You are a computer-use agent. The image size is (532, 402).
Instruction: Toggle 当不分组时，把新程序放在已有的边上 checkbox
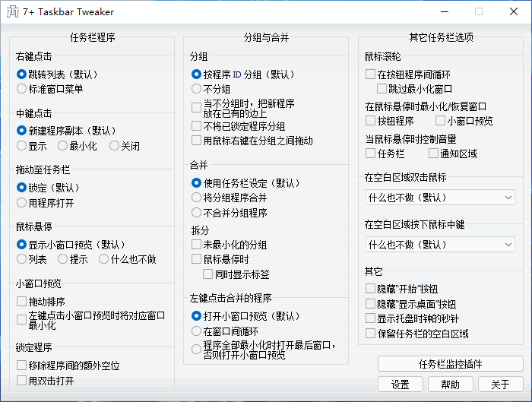click(196, 108)
